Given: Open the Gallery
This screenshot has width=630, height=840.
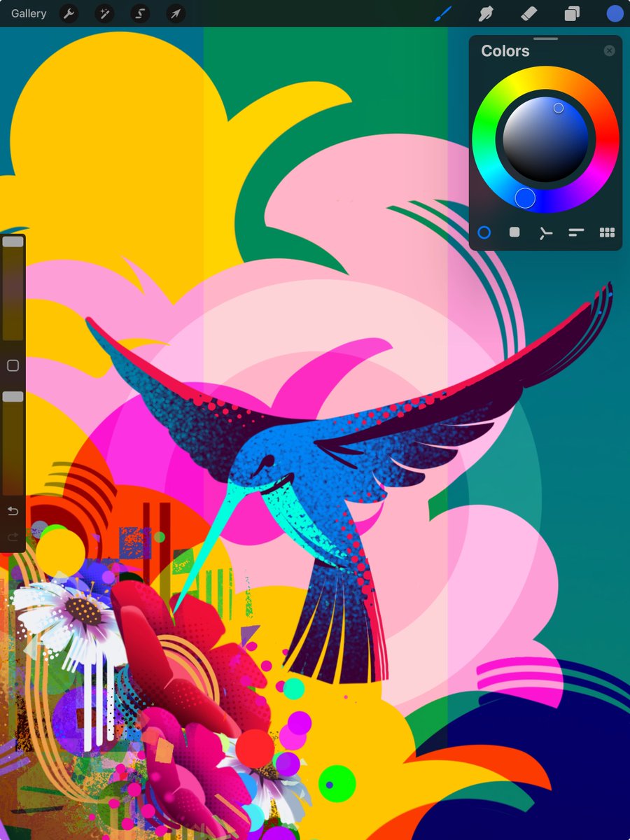Looking at the screenshot, I should click(29, 13).
